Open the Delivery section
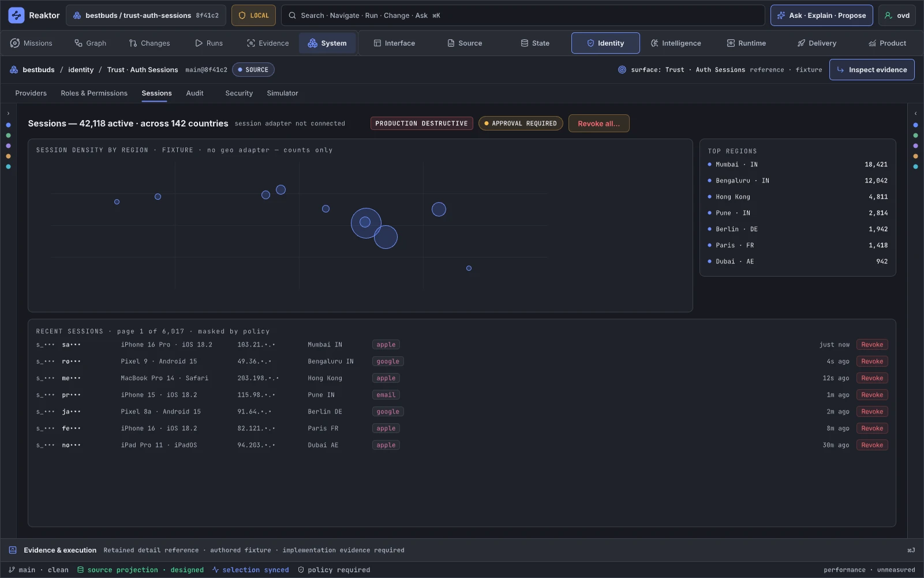924x578 pixels. click(817, 43)
